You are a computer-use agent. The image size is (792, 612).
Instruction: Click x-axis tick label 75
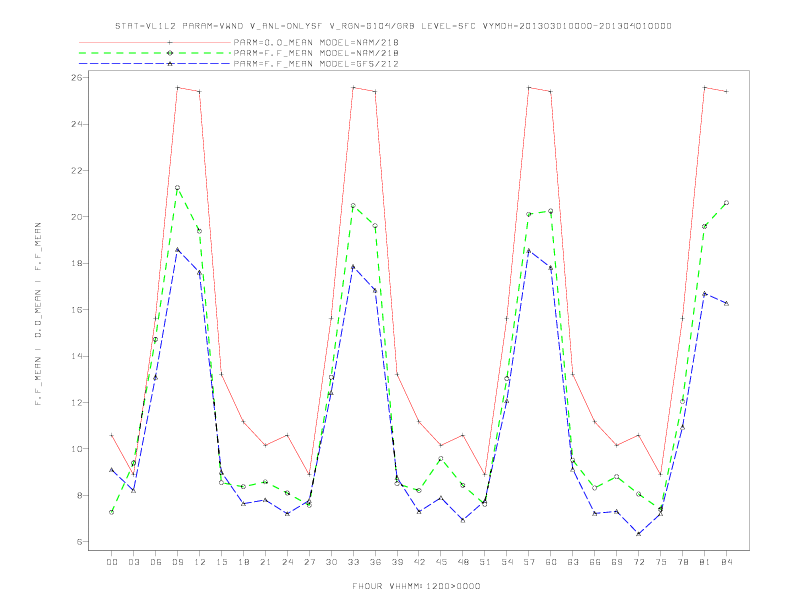(661, 562)
